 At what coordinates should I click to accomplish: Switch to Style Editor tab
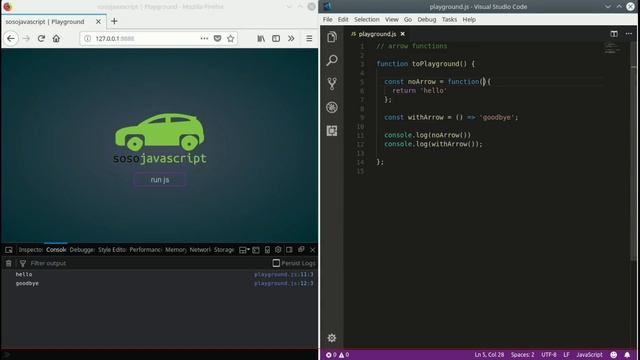point(112,250)
